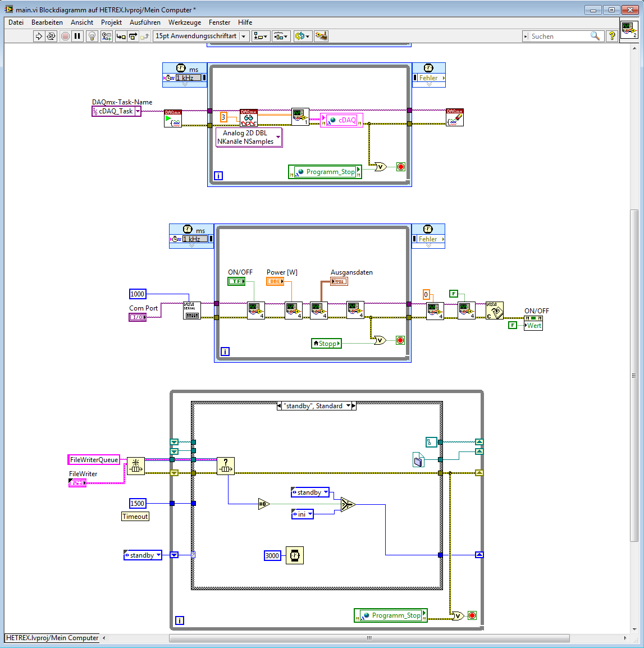Click previous case arrow of case selector
This screenshot has width=644, height=648.
tap(279, 406)
